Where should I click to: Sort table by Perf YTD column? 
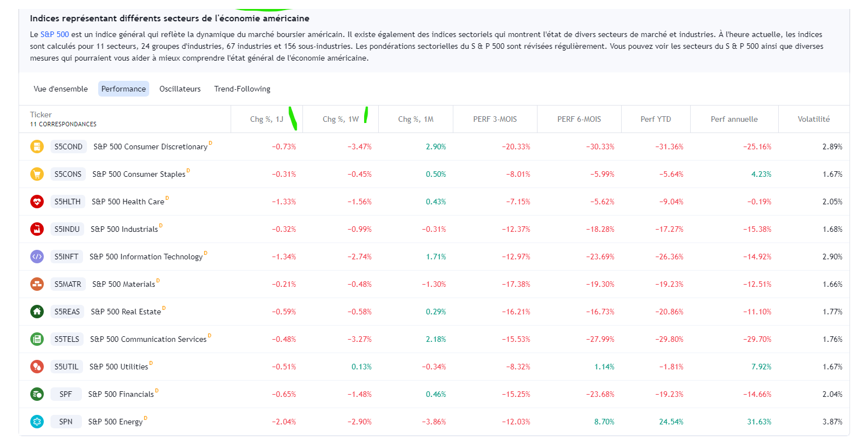655,119
